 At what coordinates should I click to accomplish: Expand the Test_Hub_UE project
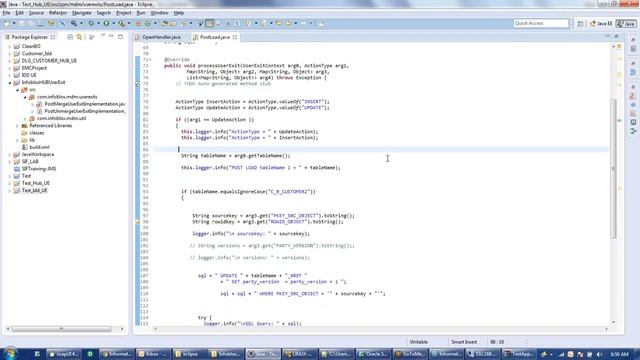coord(10,183)
